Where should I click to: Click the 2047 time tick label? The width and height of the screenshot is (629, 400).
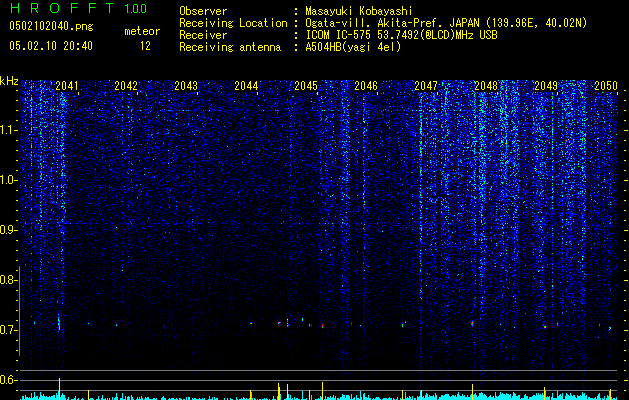(x=426, y=86)
